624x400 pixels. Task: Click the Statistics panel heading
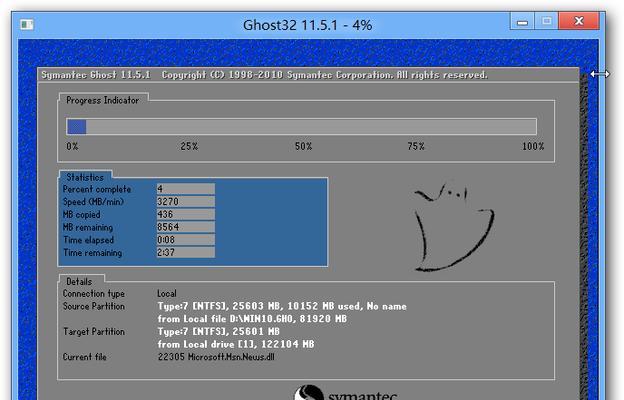click(85, 177)
